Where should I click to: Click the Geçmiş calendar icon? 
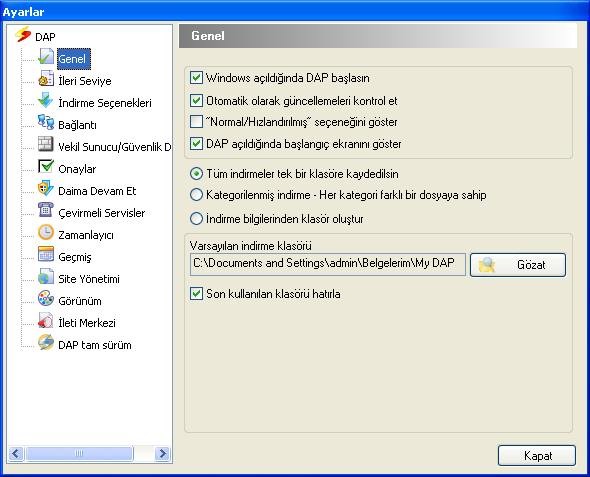(x=46, y=254)
